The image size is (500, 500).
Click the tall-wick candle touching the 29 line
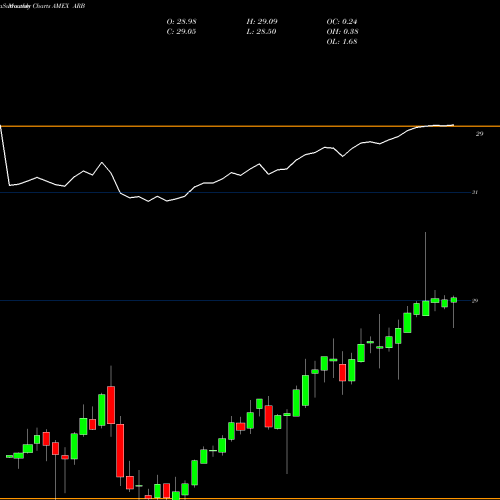click(x=425, y=308)
